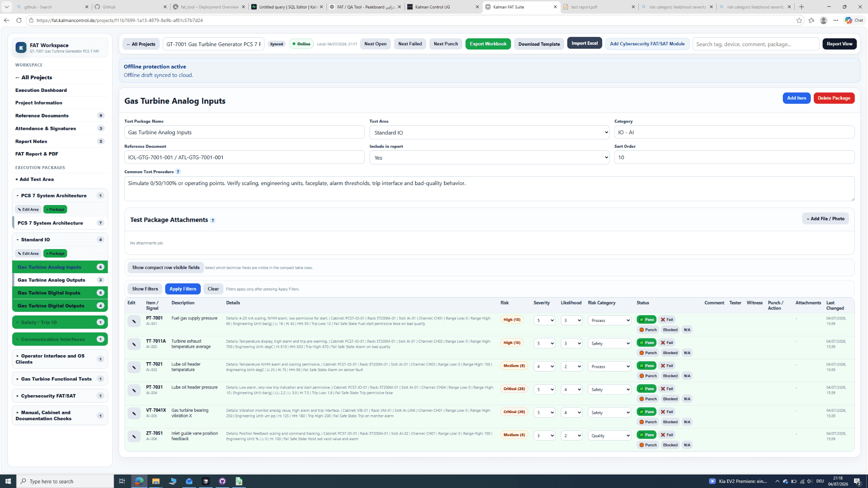Click the Critical (20) risk badge for PT-7031

tap(514, 389)
